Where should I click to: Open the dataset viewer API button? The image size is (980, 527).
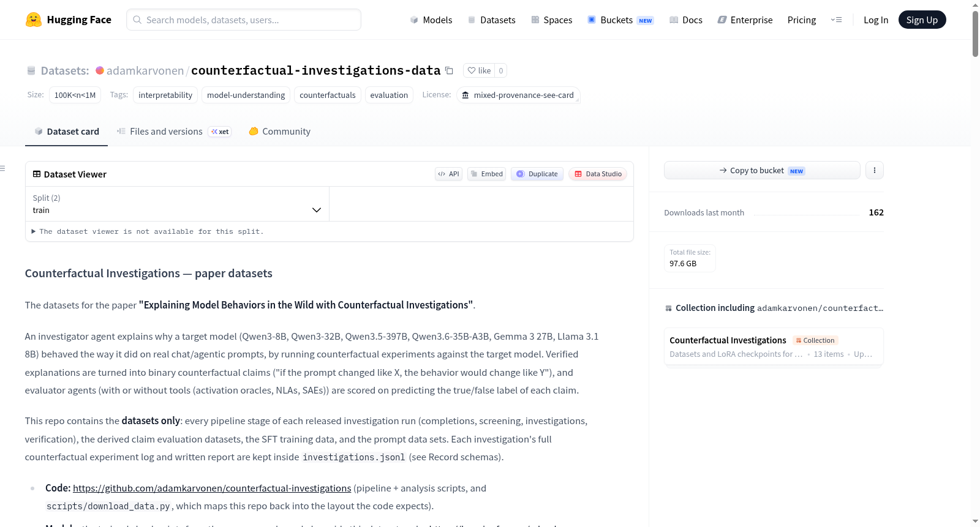tap(448, 174)
